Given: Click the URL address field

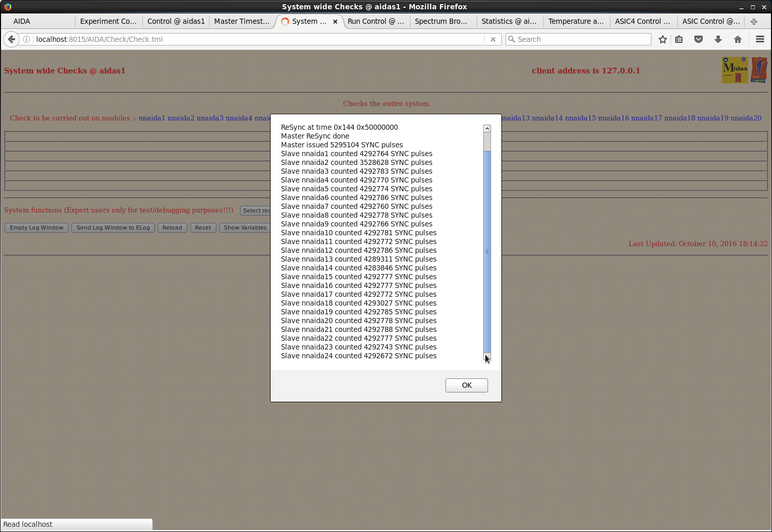Looking at the screenshot, I should click(x=259, y=39).
